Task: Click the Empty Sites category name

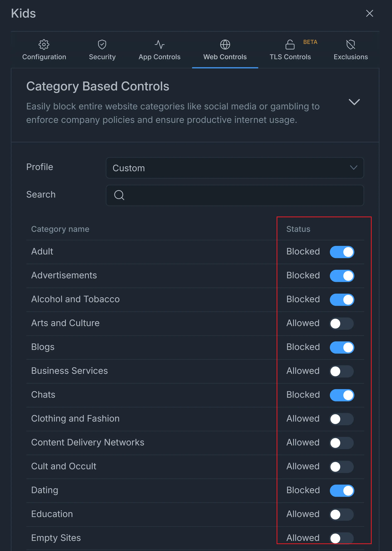Action: point(56,538)
